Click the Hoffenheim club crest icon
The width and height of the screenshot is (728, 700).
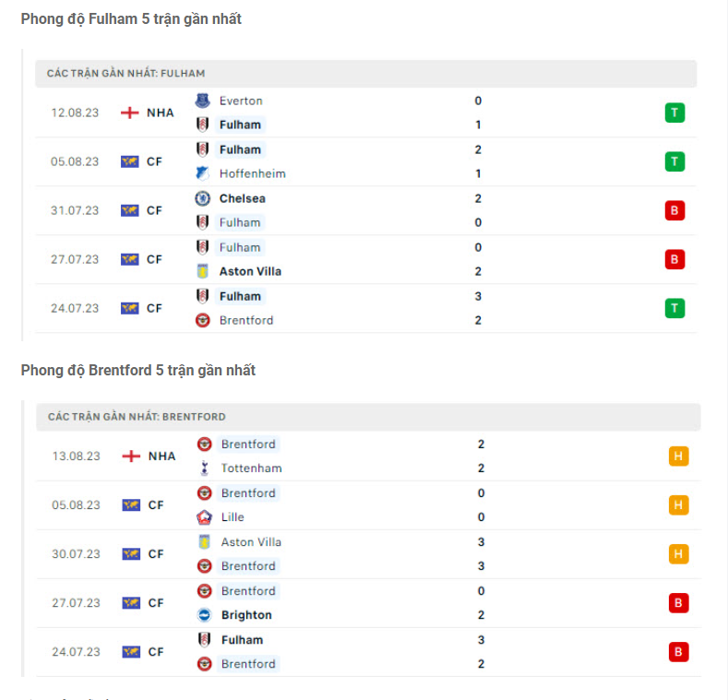tap(202, 173)
